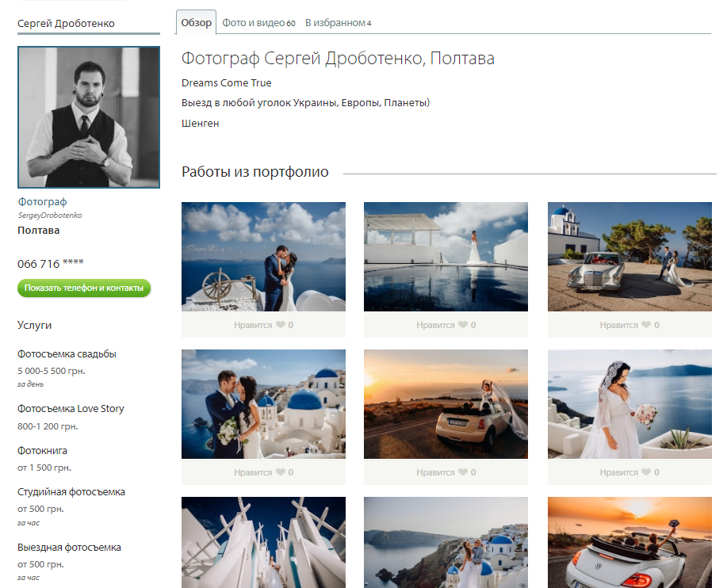Click heart icon under spinning wheel kiss photo
This screenshot has height=588, width=727.
click(280, 325)
